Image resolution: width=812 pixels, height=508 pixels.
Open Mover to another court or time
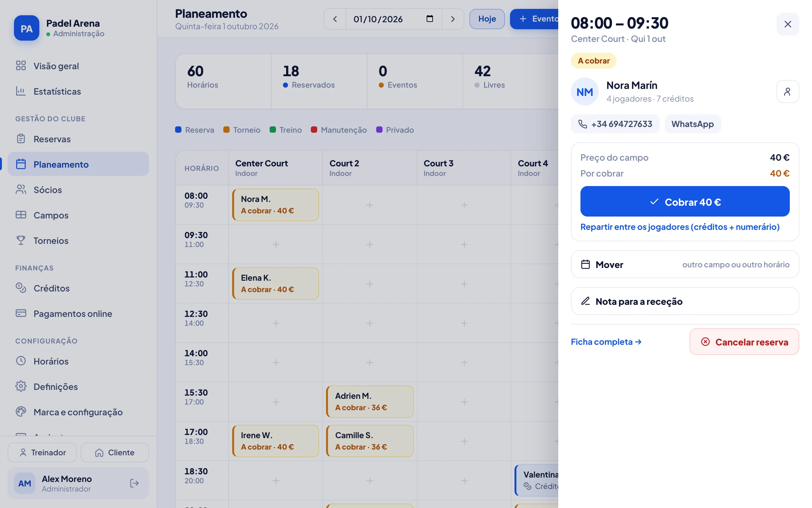(x=685, y=264)
